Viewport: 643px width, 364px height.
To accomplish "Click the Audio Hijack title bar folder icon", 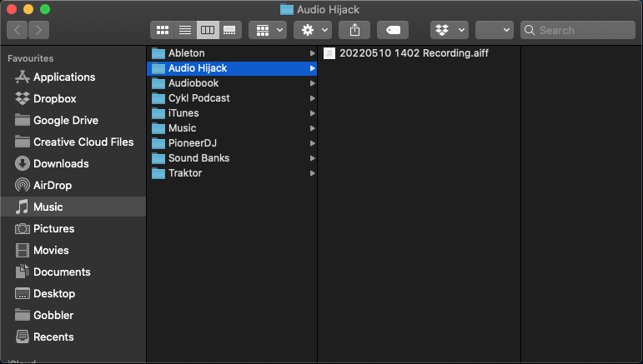I will 287,9.
